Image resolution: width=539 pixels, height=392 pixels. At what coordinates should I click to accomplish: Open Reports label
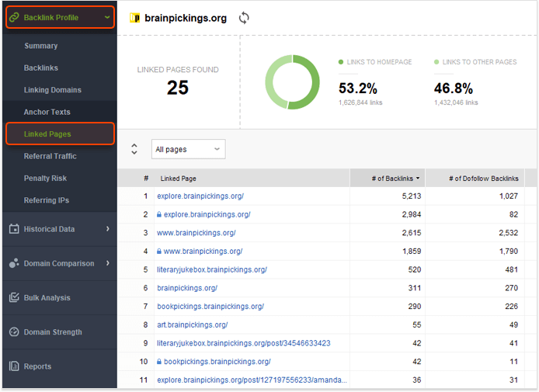[x=37, y=366]
